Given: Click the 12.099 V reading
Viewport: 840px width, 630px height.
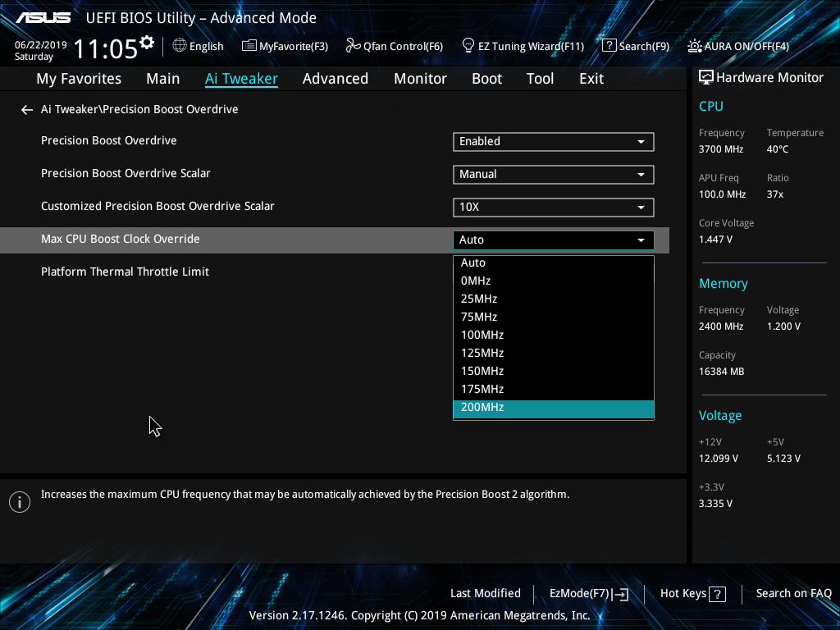Looking at the screenshot, I should (x=719, y=459).
